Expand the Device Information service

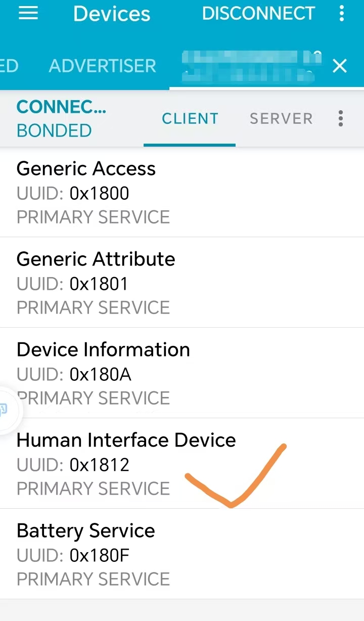[x=182, y=373]
